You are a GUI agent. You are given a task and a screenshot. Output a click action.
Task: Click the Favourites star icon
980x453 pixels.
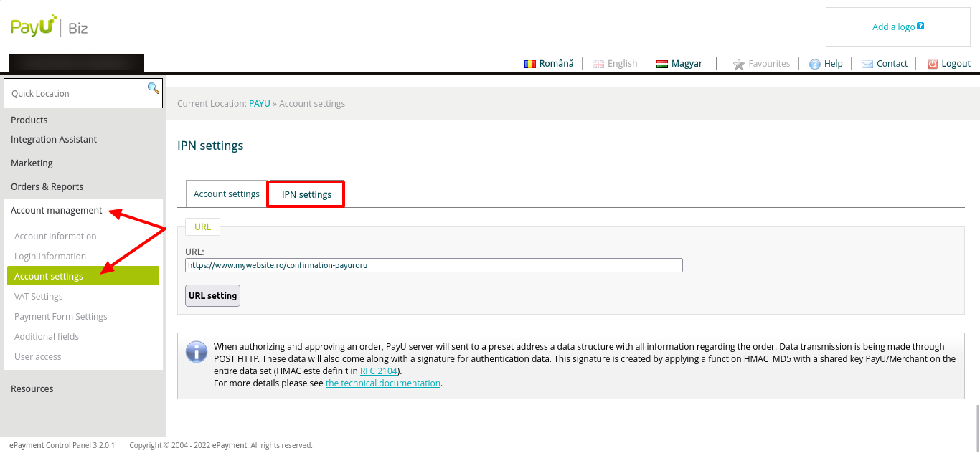[738, 64]
